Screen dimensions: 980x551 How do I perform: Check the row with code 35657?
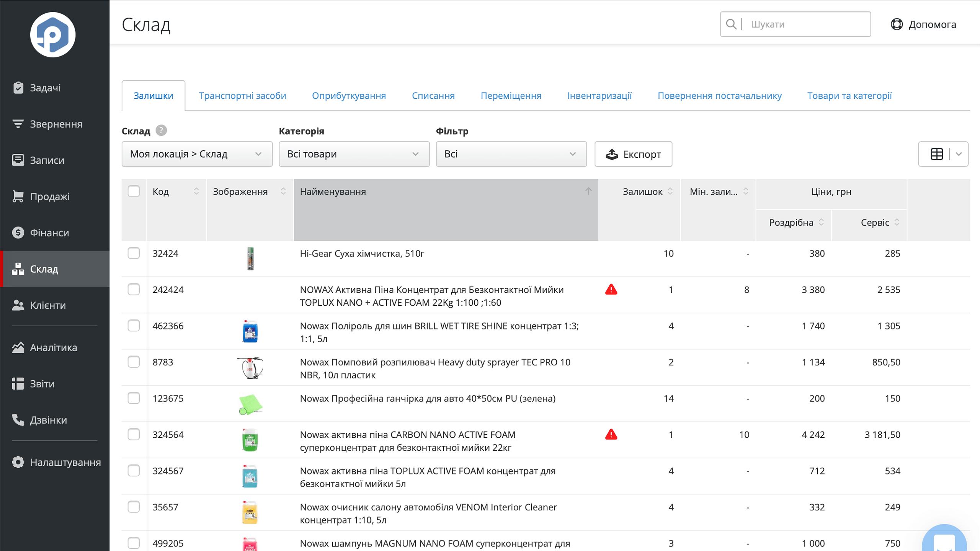(x=134, y=507)
